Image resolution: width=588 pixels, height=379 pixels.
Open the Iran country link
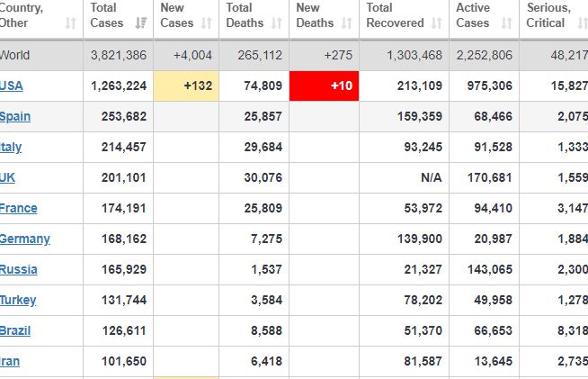click(11, 361)
